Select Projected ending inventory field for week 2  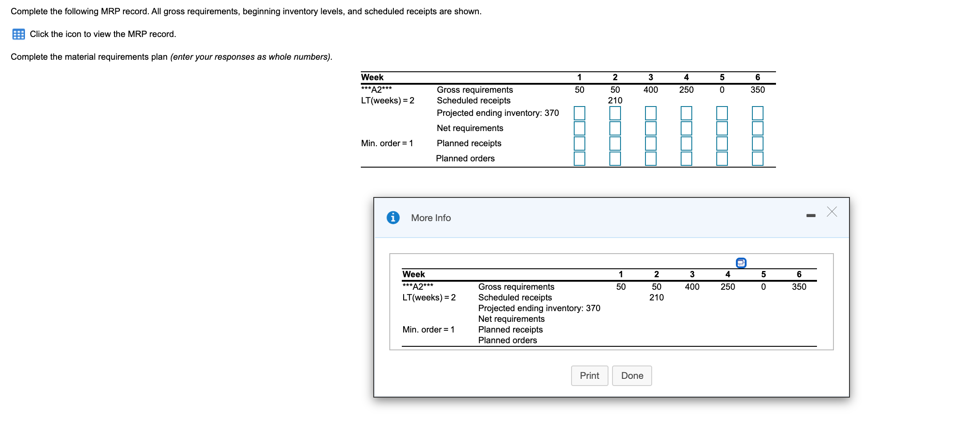(615, 113)
